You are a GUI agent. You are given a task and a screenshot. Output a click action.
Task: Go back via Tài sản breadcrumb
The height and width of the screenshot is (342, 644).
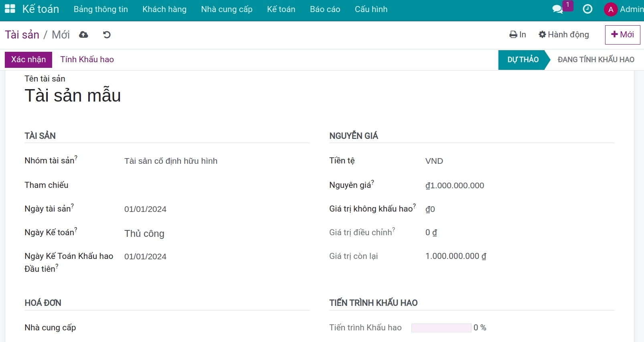point(22,35)
